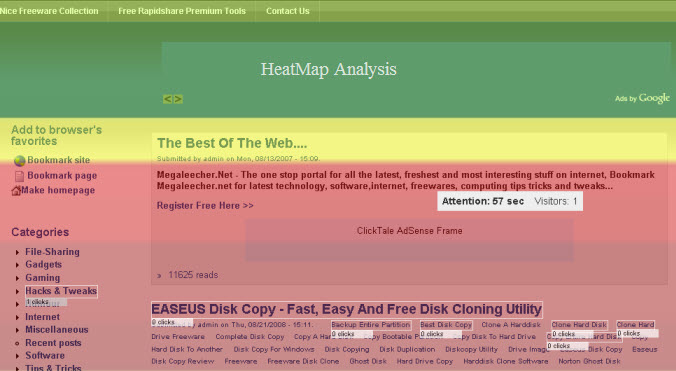This screenshot has height=371, width=676.
Task: Click the house icon beside Make homepage
Action: point(16,190)
